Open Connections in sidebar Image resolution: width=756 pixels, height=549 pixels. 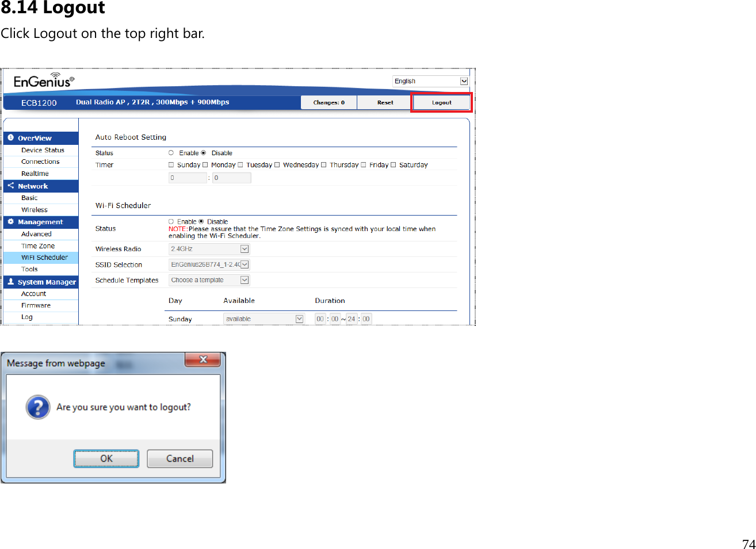coord(41,162)
